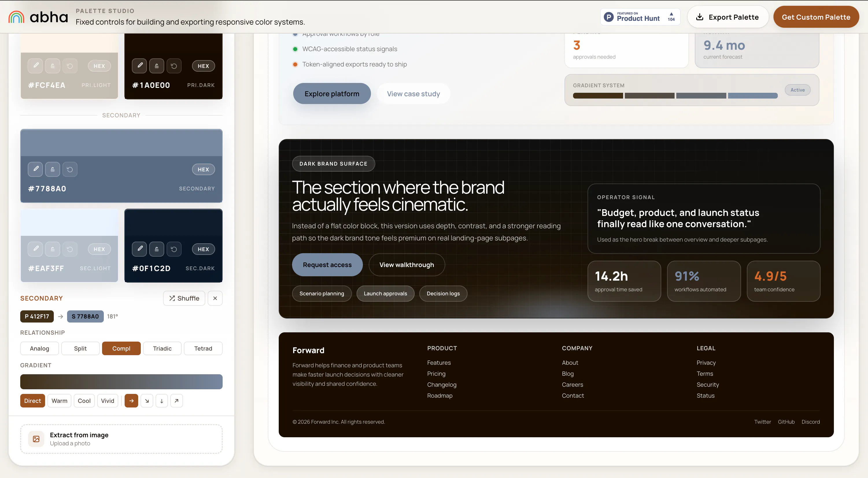
Task: Open the Decision logs chip
Action: point(443,293)
